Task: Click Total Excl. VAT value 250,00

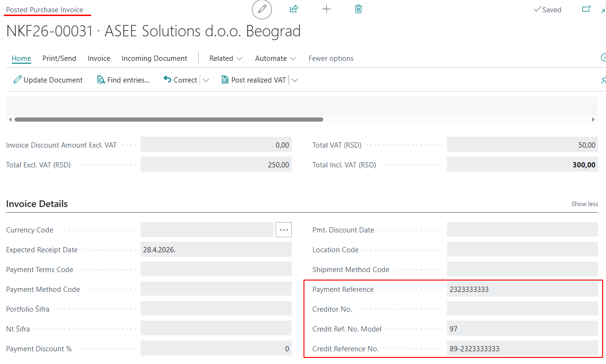Action: click(x=216, y=165)
